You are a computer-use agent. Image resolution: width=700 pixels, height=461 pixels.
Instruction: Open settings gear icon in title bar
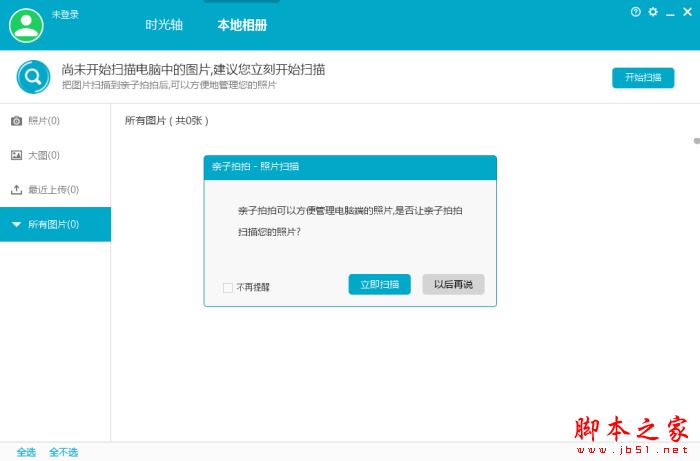[x=653, y=12]
